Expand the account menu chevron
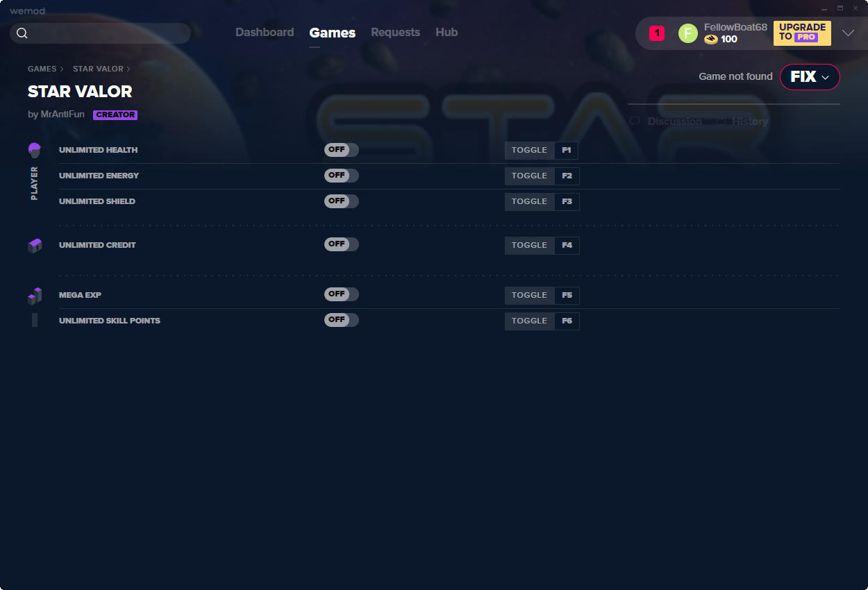The width and height of the screenshot is (868, 590). [x=848, y=33]
